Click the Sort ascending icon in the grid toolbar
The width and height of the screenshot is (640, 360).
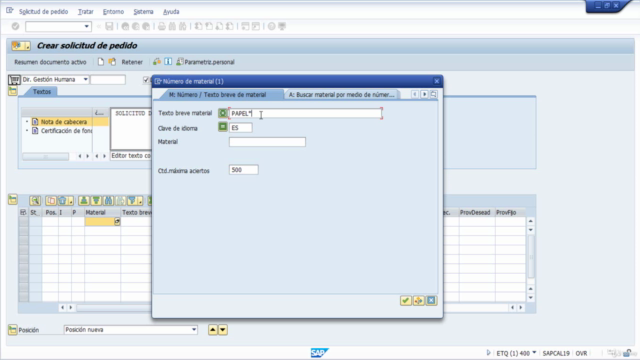click(84, 200)
